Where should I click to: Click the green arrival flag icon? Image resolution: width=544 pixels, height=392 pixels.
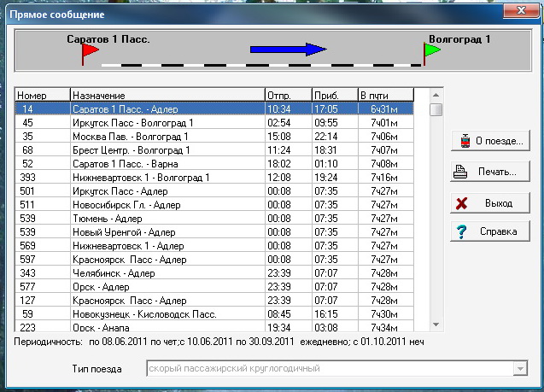[431, 53]
